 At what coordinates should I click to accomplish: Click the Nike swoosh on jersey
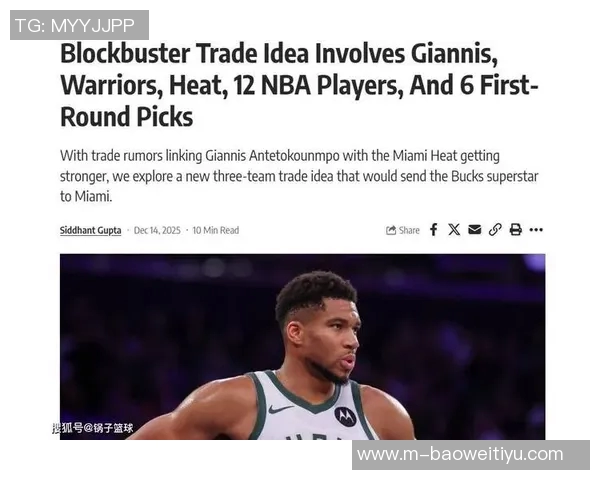click(x=281, y=410)
